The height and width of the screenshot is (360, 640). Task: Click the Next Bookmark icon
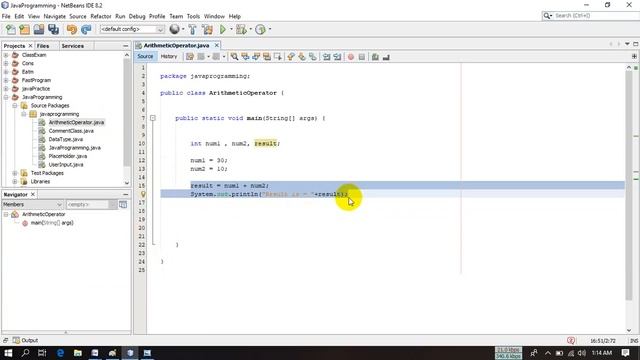[x=302, y=57]
